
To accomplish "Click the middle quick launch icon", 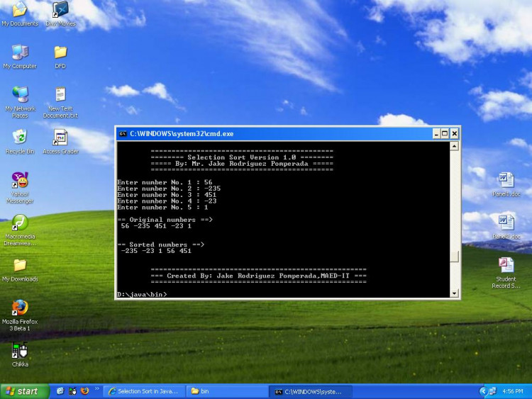I will [72, 391].
